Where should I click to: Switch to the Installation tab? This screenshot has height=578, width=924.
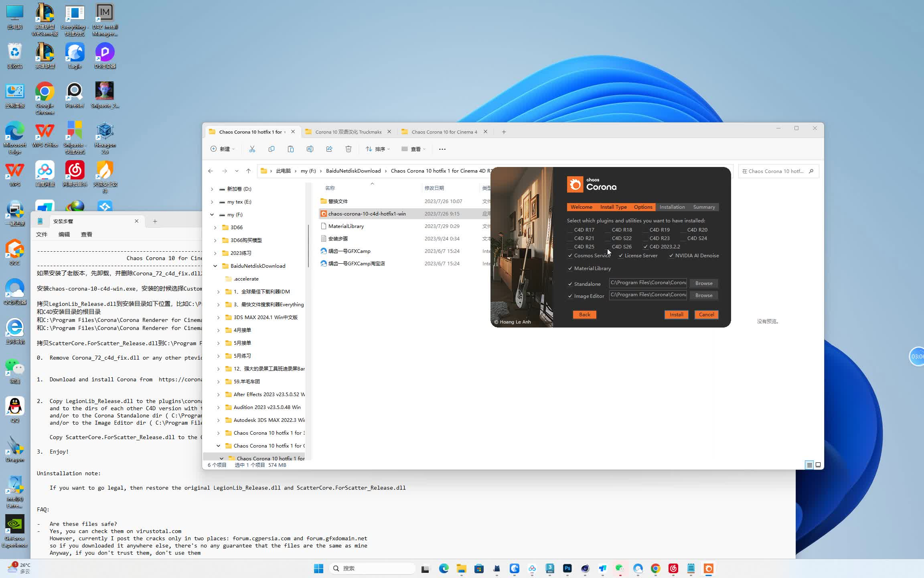pos(672,206)
